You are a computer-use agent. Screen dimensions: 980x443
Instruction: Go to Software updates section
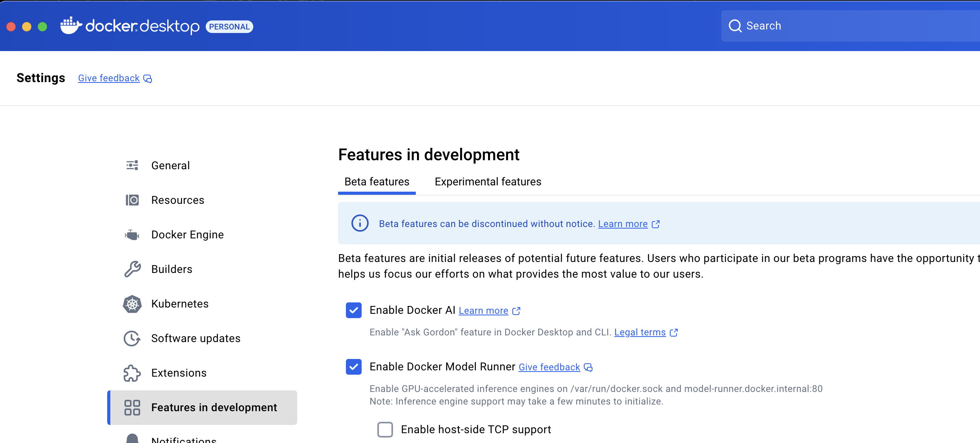[x=202, y=339]
